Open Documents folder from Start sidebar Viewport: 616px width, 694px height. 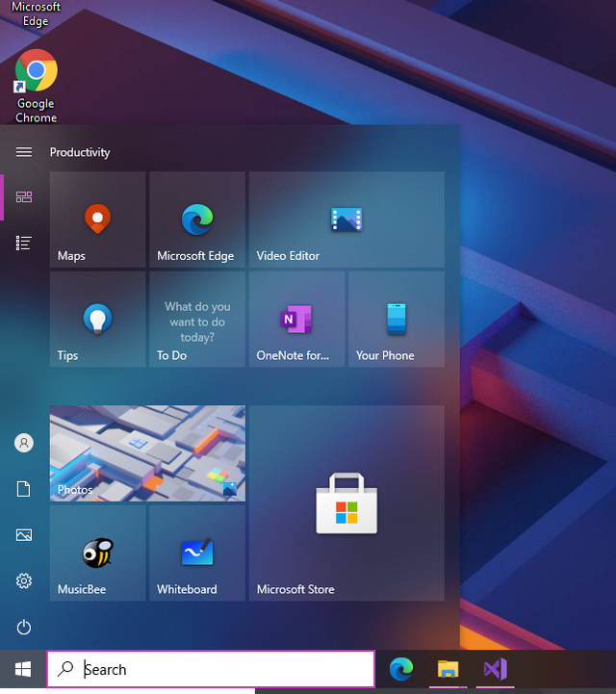pos(24,489)
